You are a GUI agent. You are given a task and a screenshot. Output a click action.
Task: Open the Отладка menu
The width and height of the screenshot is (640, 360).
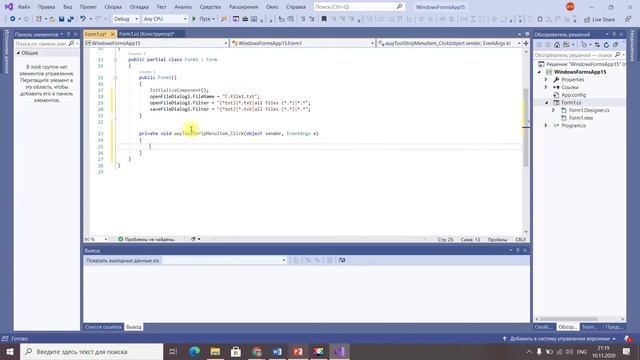139,7
